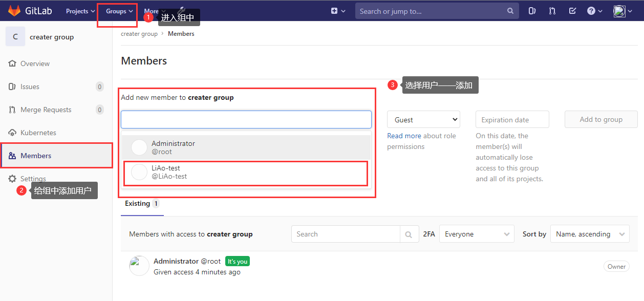Click the search magnifier in search bar
644x301 pixels.
pyautogui.click(x=510, y=10)
